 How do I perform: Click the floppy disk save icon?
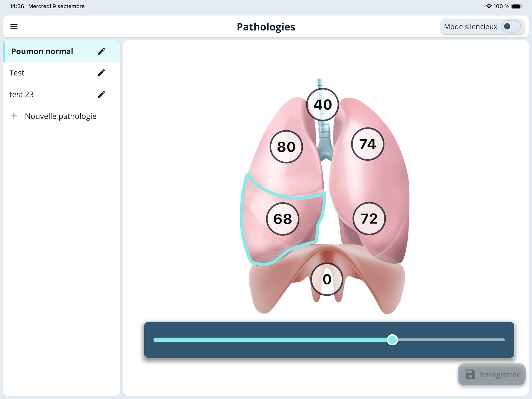(470, 374)
